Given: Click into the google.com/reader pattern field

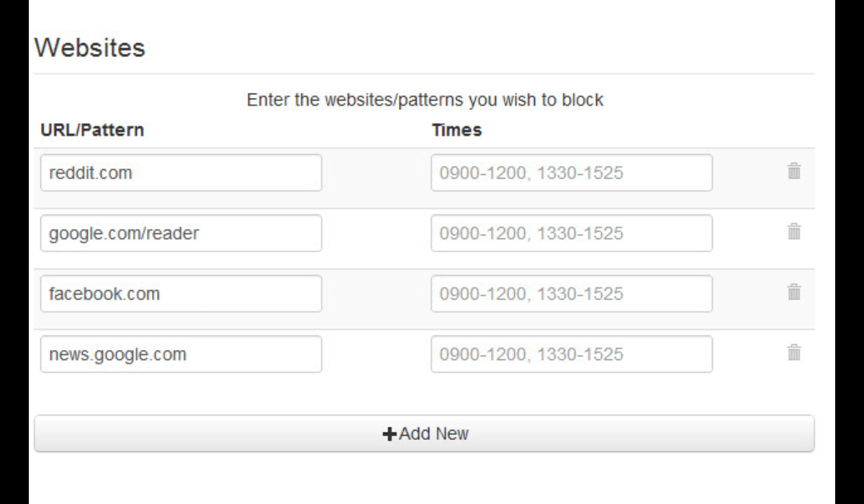Looking at the screenshot, I should (181, 233).
